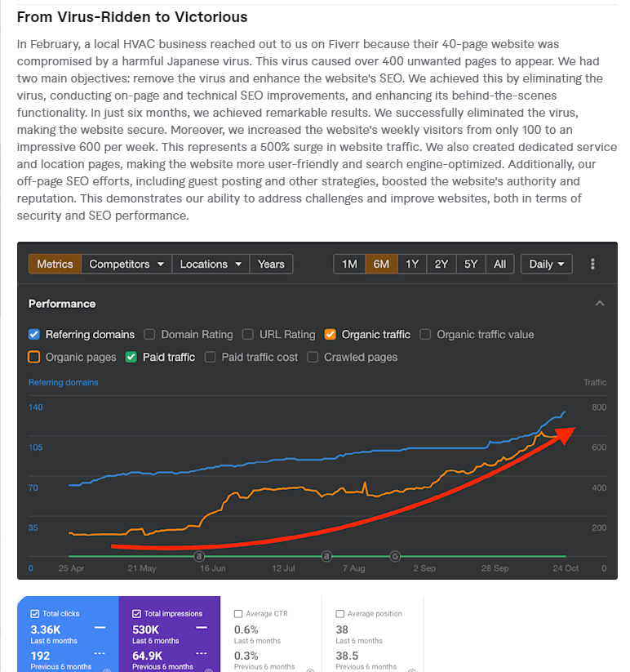The height and width of the screenshot is (672, 630).
Task: Collapse the Performance section chevron
Action: (x=600, y=304)
